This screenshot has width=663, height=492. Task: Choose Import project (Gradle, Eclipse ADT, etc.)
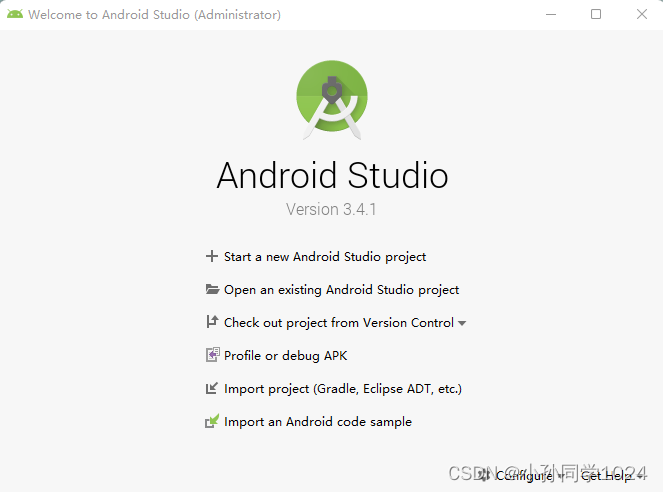click(x=343, y=388)
